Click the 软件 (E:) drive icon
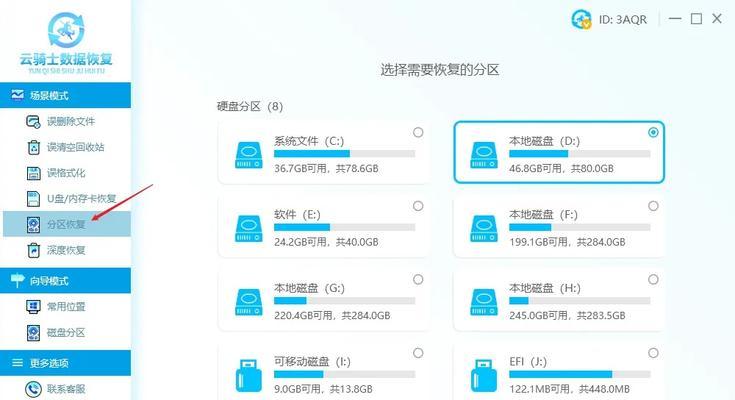Screen dimensions: 735x400 pyautogui.click(x=248, y=229)
